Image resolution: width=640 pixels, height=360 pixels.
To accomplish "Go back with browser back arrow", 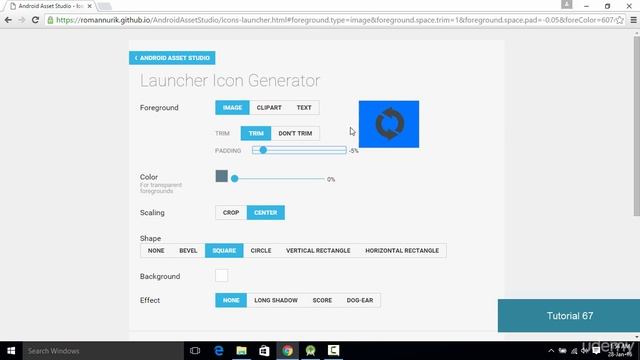I will click(8, 20).
